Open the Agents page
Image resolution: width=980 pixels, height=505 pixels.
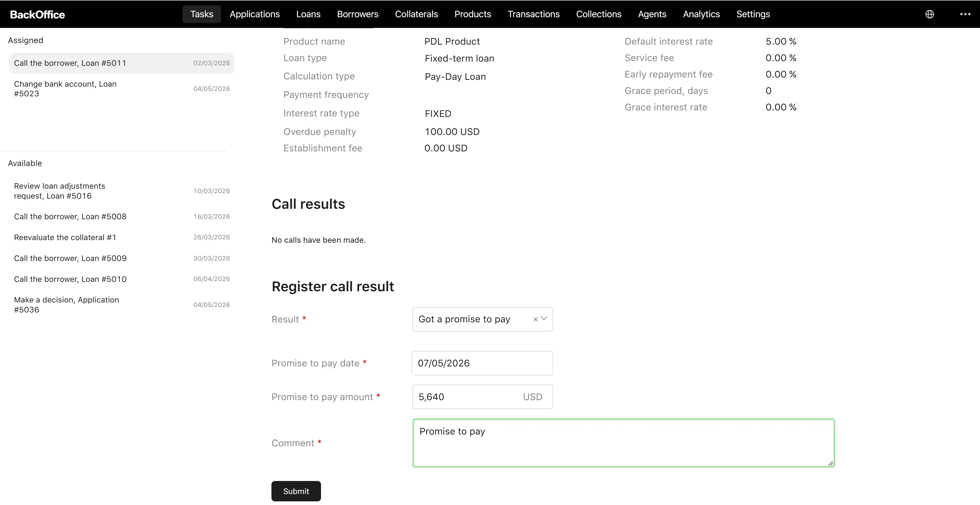pyautogui.click(x=652, y=14)
